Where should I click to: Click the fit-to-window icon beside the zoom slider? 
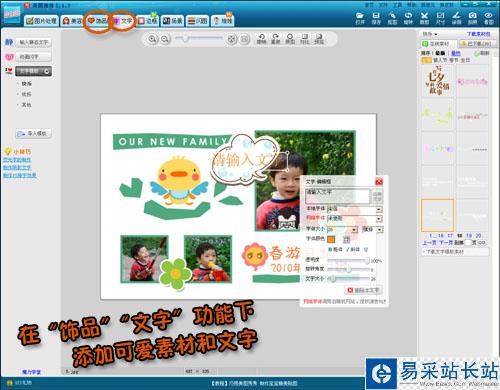[x=231, y=39]
